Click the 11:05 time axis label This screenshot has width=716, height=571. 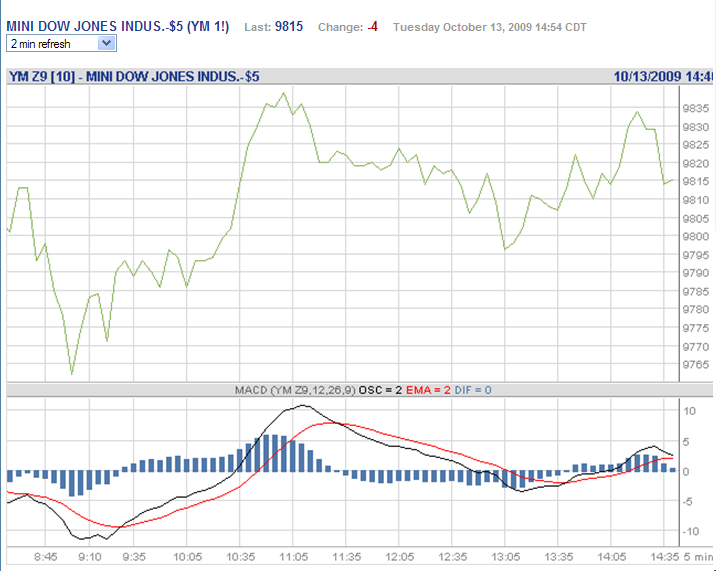click(293, 557)
